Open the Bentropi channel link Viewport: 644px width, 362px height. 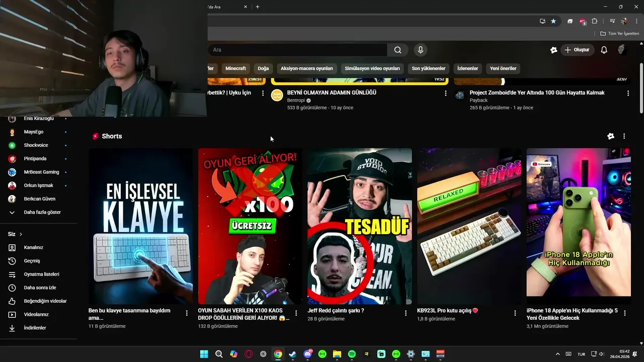coord(295,100)
